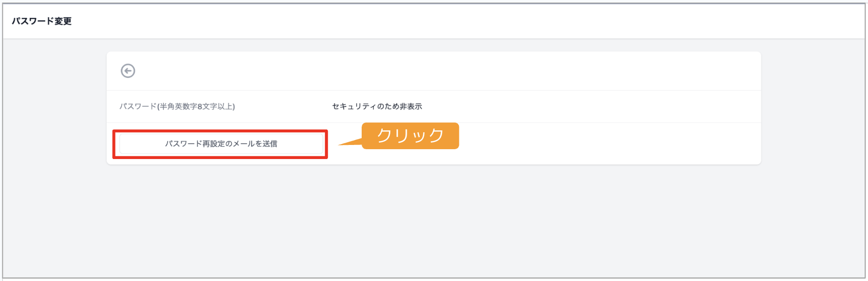Click パスワード再設定のメールを送信 button
The width and height of the screenshot is (868, 281).
pos(221,144)
